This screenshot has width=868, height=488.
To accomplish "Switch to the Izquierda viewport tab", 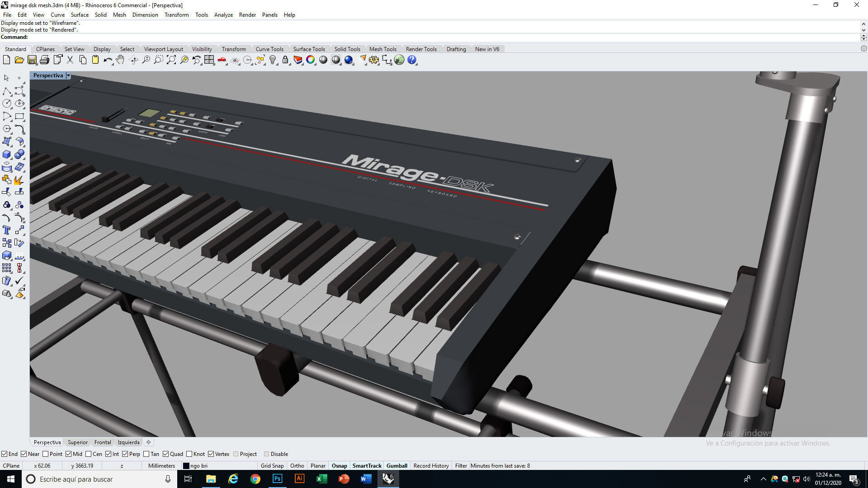I will (128, 442).
